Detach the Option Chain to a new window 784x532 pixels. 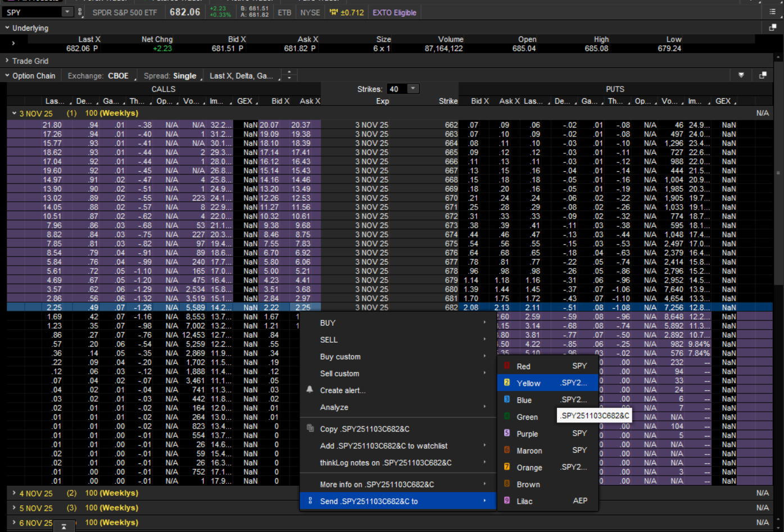click(x=763, y=75)
